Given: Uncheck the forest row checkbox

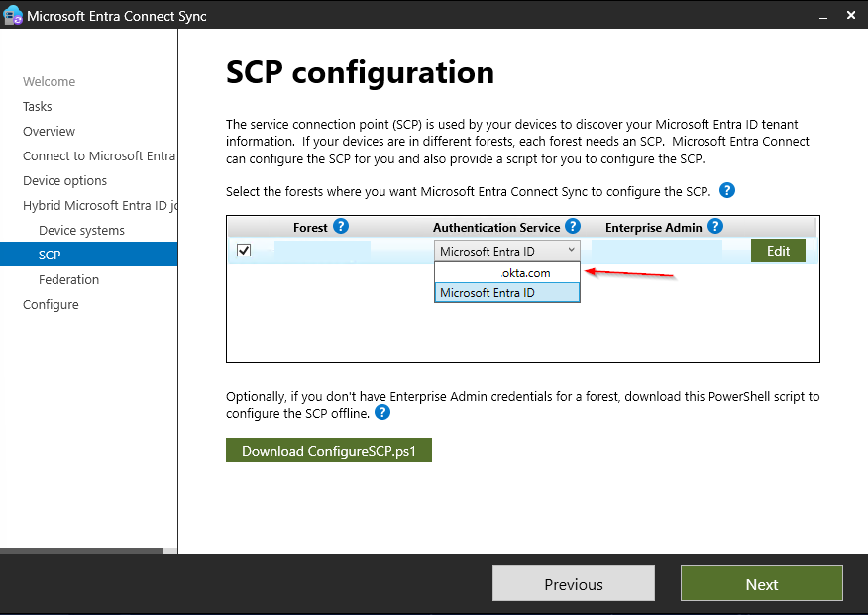Looking at the screenshot, I should [x=244, y=250].
